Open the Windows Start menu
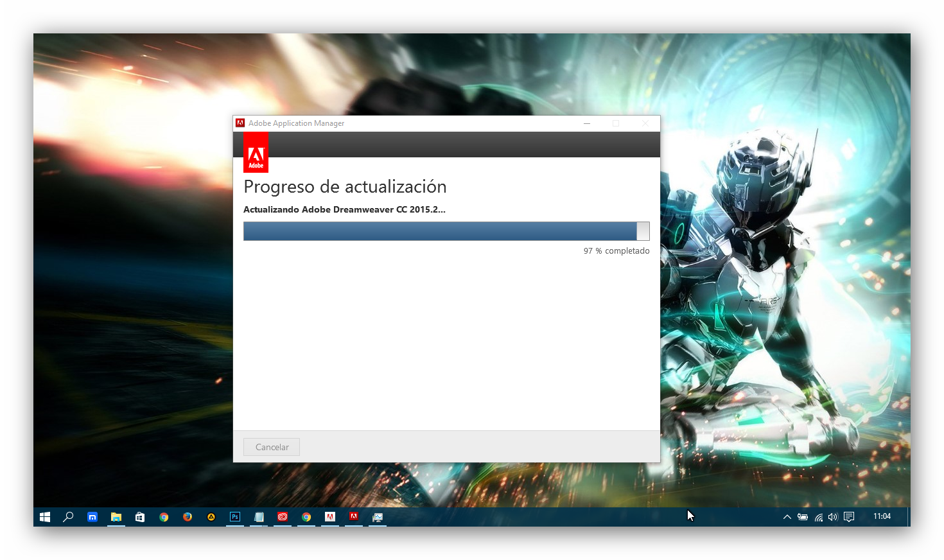Image resolution: width=944 pixels, height=560 pixels. click(x=45, y=517)
